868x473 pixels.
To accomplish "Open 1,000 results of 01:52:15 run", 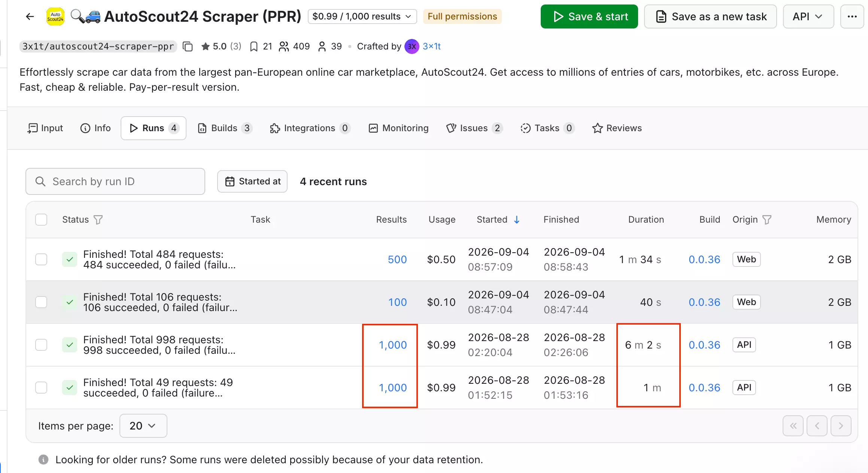I will click(393, 388).
